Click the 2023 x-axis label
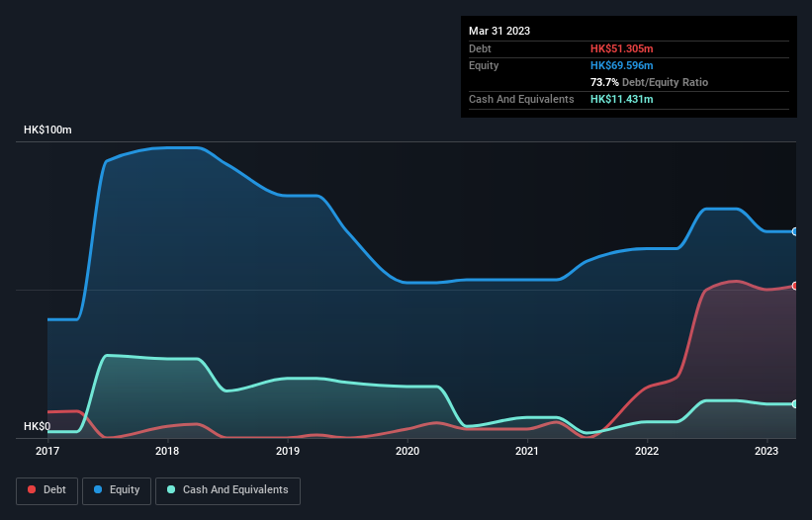Image resolution: width=812 pixels, height=520 pixels. point(767,451)
